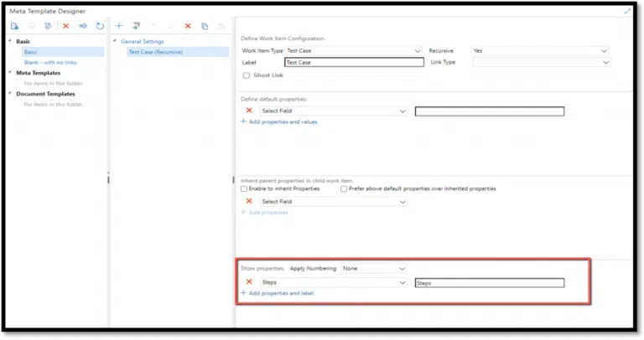Maximize the designer with top-right expand icon
The height and width of the screenshot is (340, 644).
pyautogui.click(x=628, y=11)
